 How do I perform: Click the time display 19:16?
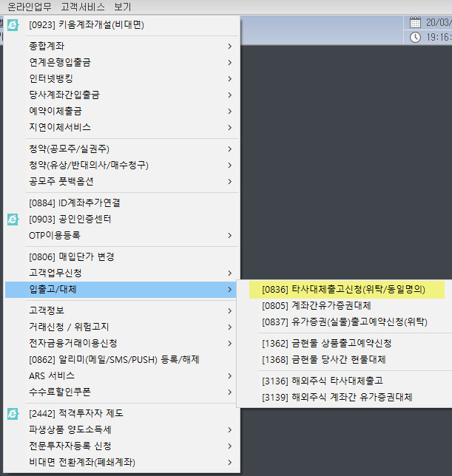pos(439,38)
